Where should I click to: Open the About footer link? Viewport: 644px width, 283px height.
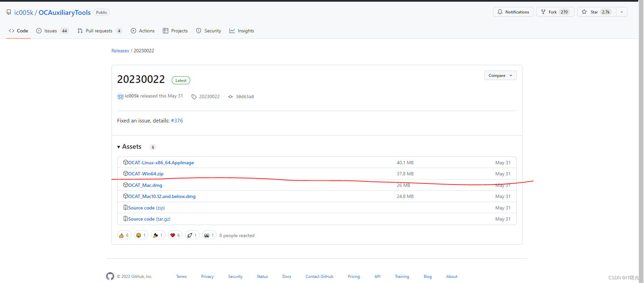(452, 277)
